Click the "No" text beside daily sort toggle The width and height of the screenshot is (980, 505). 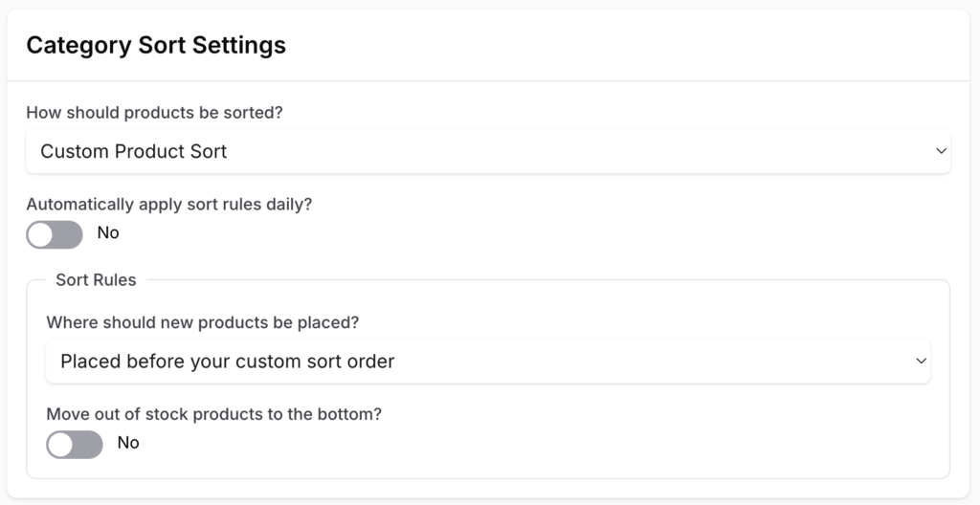[x=108, y=233]
